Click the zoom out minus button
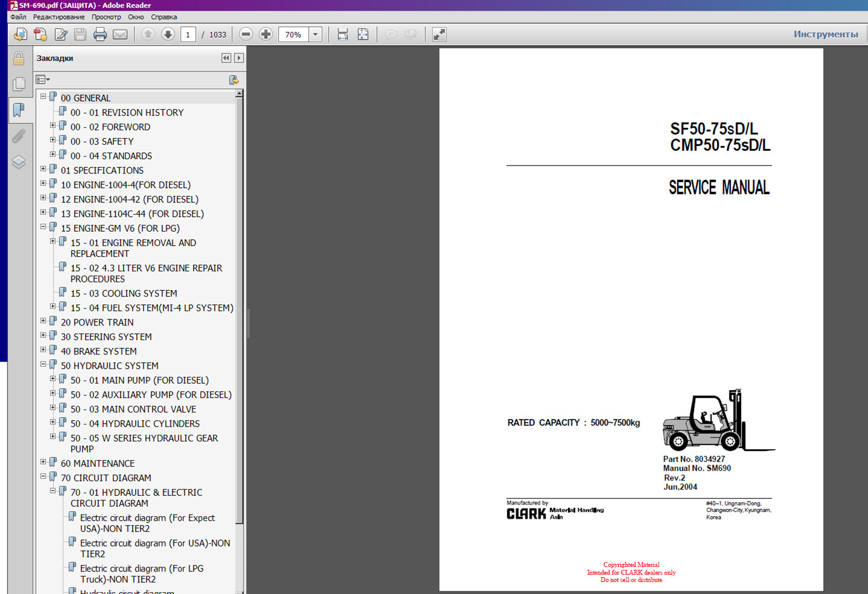The image size is (868, 594). click(x=246, y=34)
